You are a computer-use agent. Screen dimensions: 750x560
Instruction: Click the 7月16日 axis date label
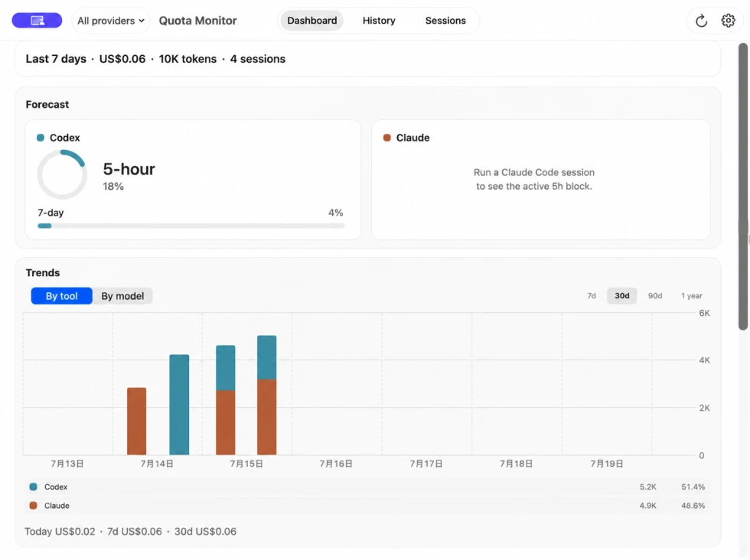[x=336, y=464]
